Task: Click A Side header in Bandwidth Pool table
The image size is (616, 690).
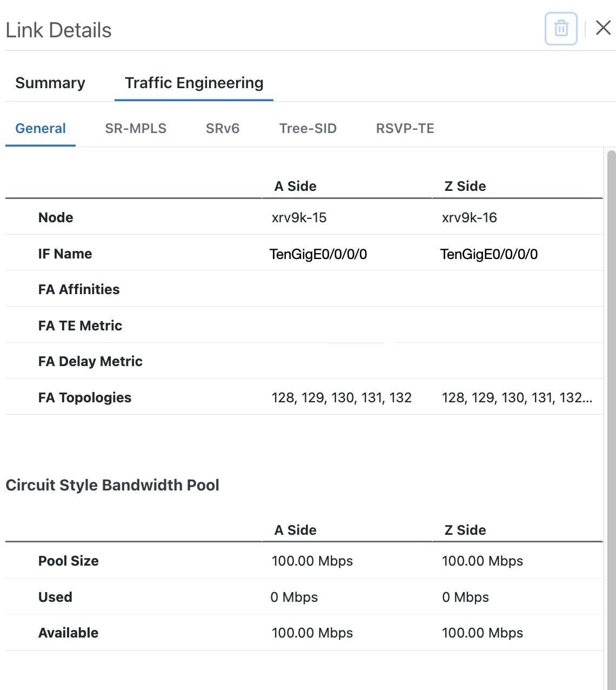Action: [x=296, y=530]
